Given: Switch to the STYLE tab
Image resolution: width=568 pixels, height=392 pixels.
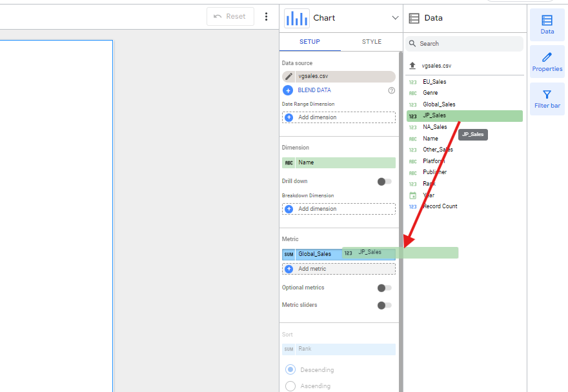Looking at the screenshot, I should click(372, 42).
